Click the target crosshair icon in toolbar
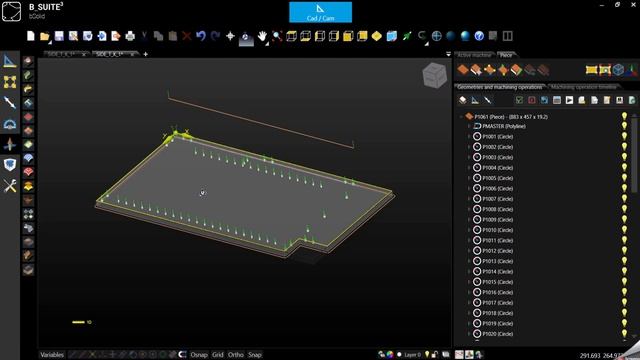 point(230,36)
